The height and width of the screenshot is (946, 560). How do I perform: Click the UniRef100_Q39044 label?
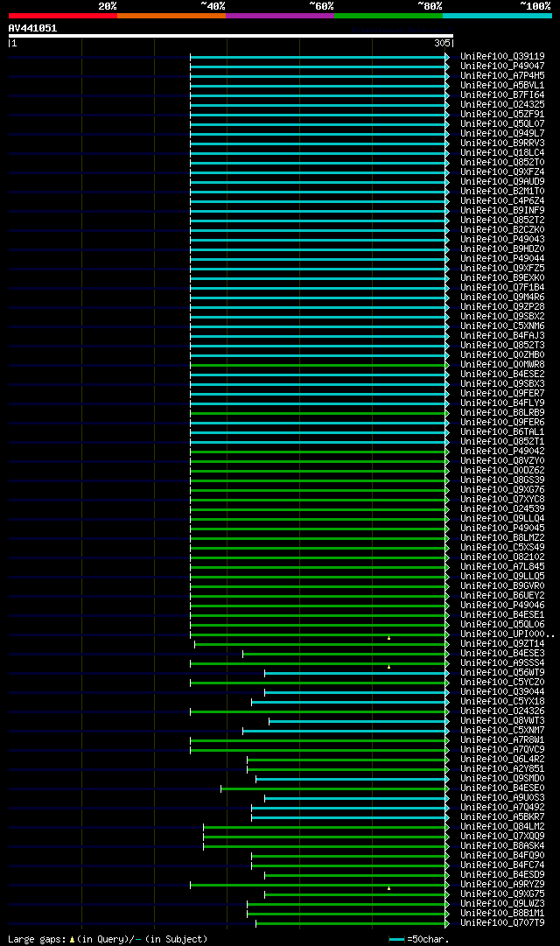(502, 692)
